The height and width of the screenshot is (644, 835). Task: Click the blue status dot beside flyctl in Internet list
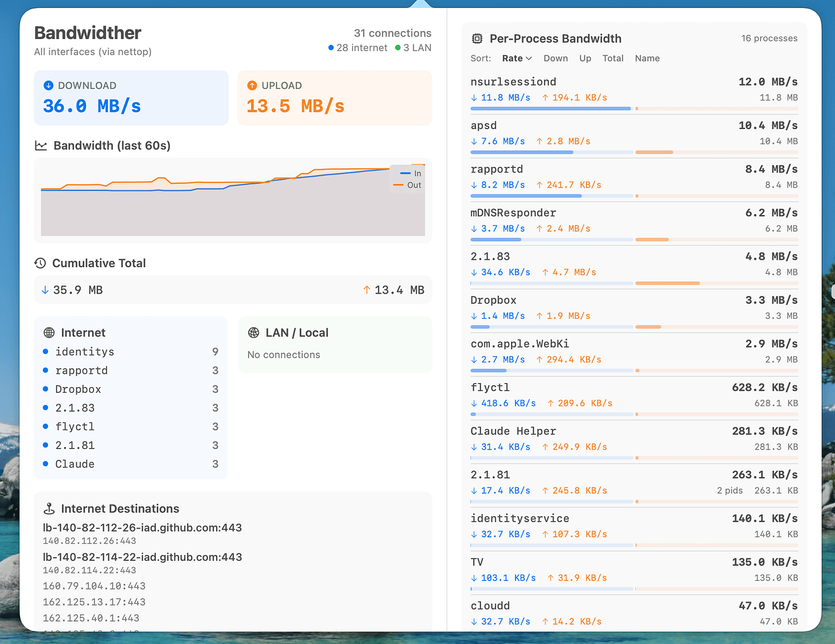(45, 427)
